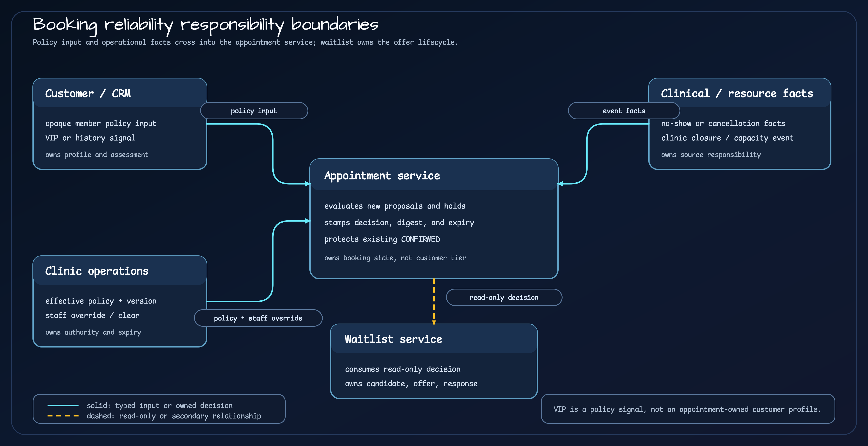Select 'stamps decision, digest, and expiry' line
Image resolution: width=868 pixels, height=446 pixels.
coord(399,223)
